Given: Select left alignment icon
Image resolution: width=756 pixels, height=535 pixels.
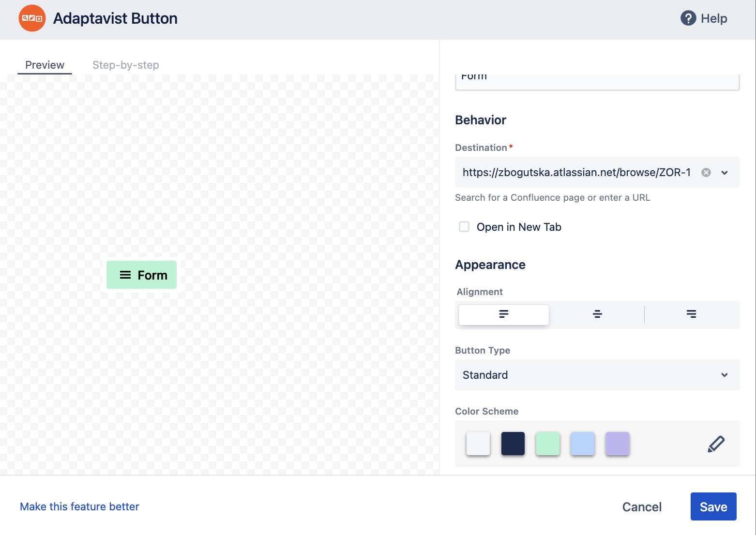Looking at the screenshot, I should tap(503, 314).
